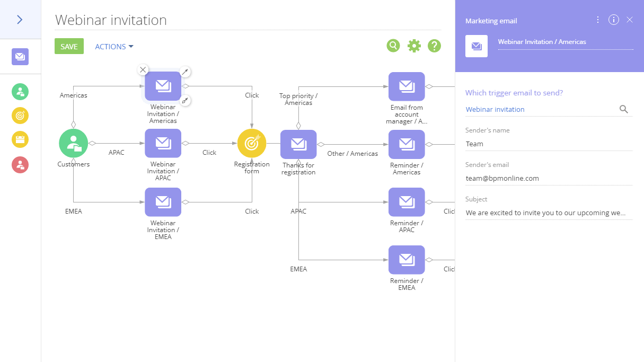Click the Sender's name field
The height and width of the screenshot is (362, 644).
click(548, 144)
